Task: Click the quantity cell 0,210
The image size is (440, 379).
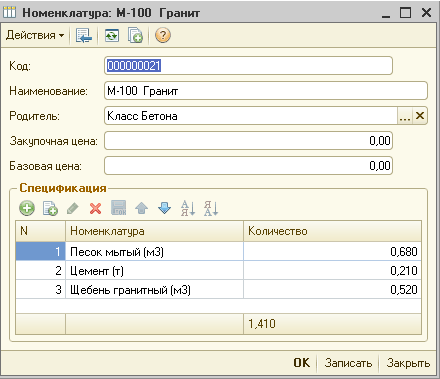Action: (x=332, y=271)
